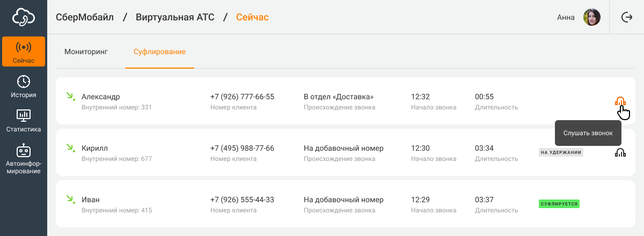Open Автоинформирование robot icon
Viewport: 644px width, 236px height.
[24, 151]
